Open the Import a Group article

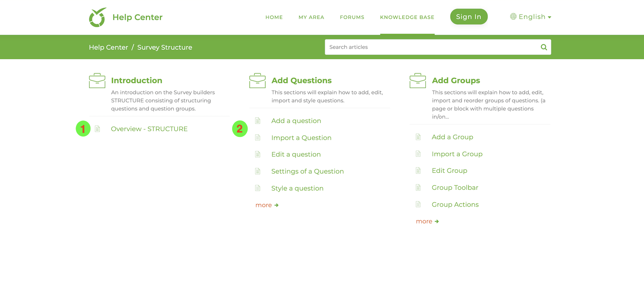coord(457,154)
